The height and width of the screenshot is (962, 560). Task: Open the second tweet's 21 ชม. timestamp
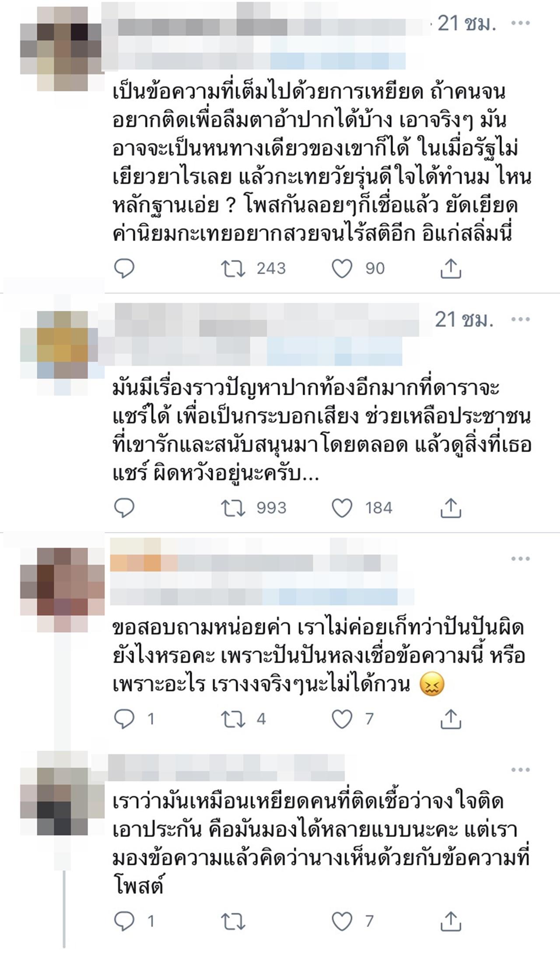click(464, 320)
